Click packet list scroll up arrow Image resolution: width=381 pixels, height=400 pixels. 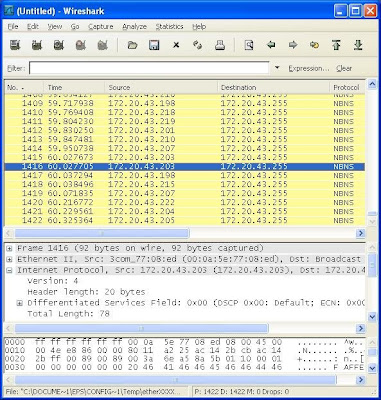372,84
